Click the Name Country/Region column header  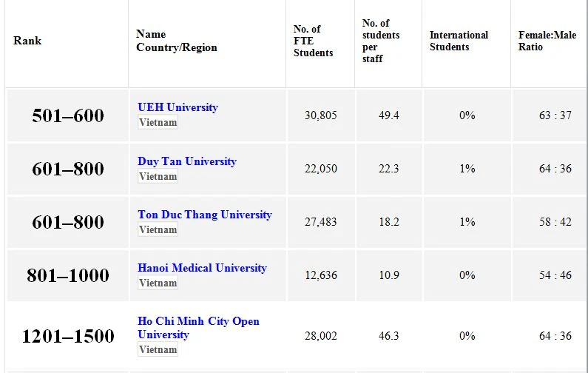[176, 41]
